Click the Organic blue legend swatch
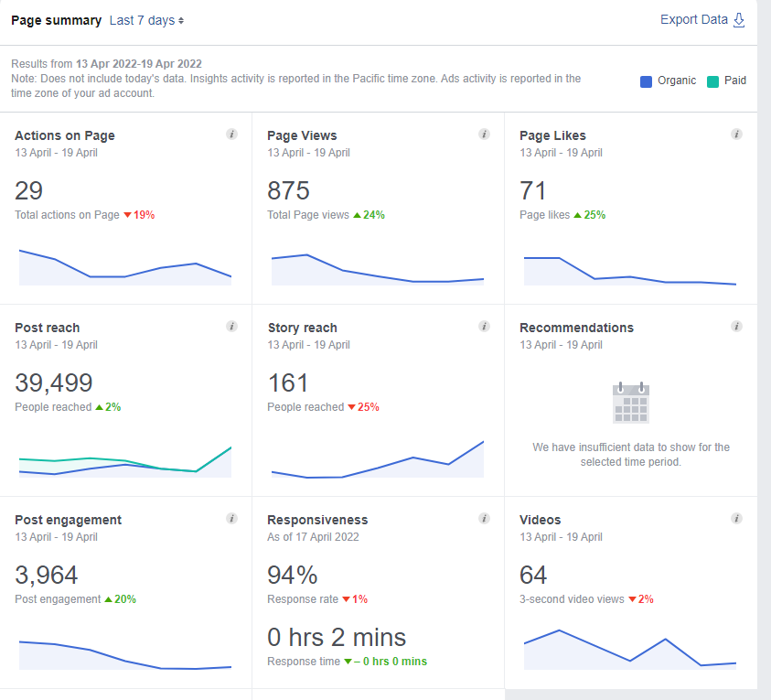Screen dimensions: 771x700 point(646,81)
